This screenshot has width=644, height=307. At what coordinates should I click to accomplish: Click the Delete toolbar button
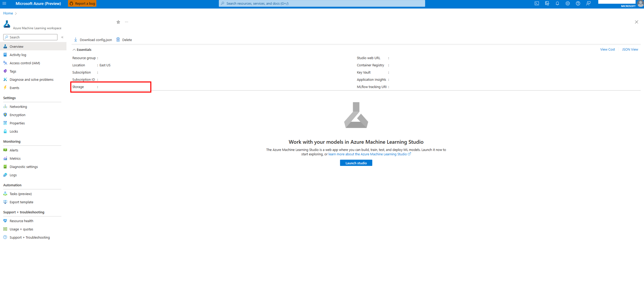pyautogui.click(x=124, y=40)
